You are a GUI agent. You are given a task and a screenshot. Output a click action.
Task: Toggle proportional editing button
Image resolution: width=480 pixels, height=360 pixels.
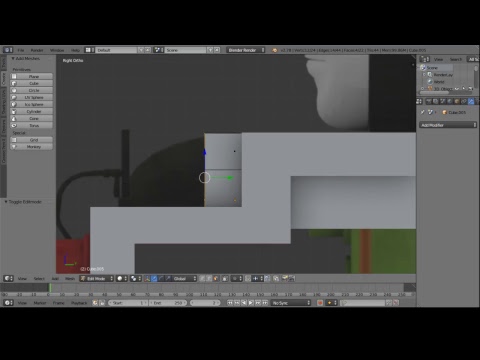pos(236,278)
